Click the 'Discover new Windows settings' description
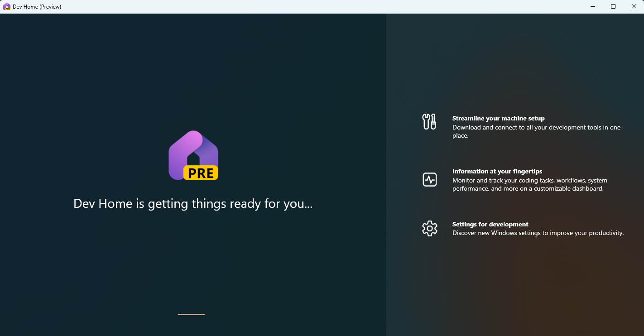644x336 pixels. pyautogui.click(x=538, y=233)
